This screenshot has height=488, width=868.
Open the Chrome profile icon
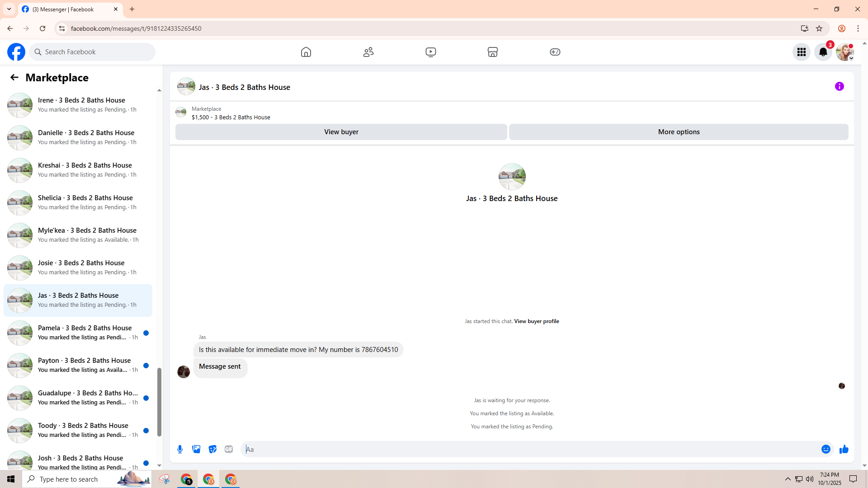tap(842, 28)
